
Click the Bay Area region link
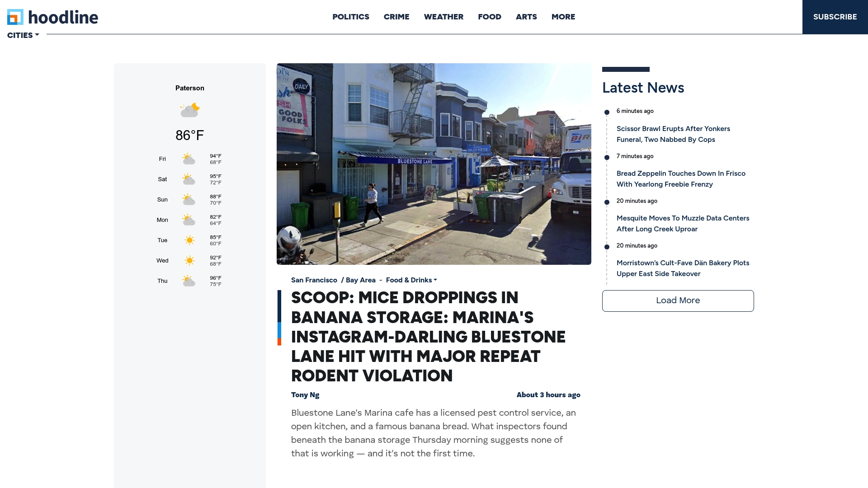360,280
